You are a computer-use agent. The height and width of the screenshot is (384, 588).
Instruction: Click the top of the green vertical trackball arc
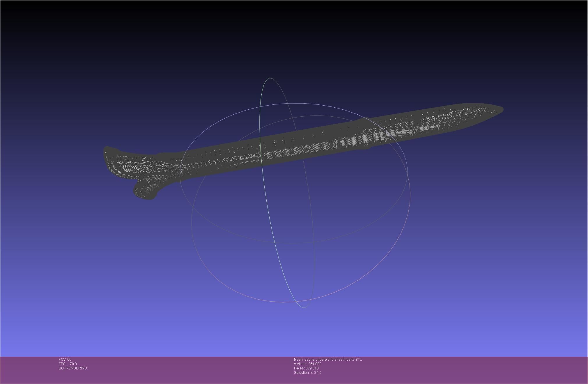point(270,78)
